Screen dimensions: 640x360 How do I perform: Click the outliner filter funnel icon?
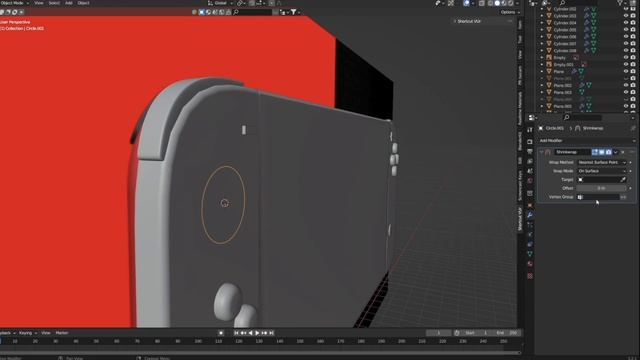click(x=620, y=3)
